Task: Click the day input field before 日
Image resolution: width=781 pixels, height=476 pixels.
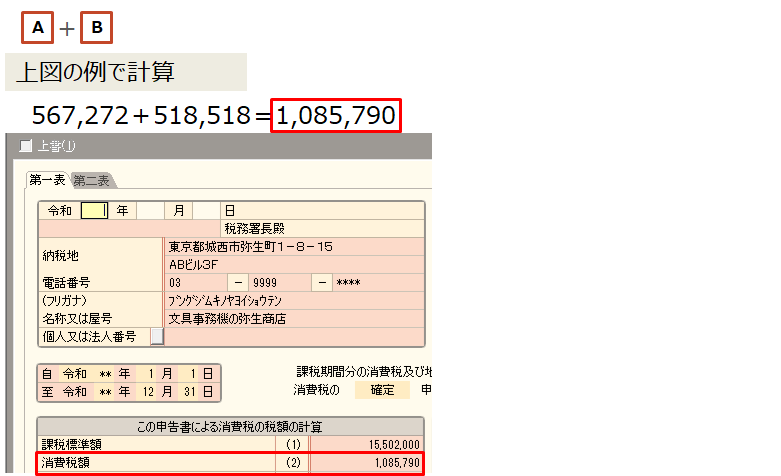Action: click(206, 211)
